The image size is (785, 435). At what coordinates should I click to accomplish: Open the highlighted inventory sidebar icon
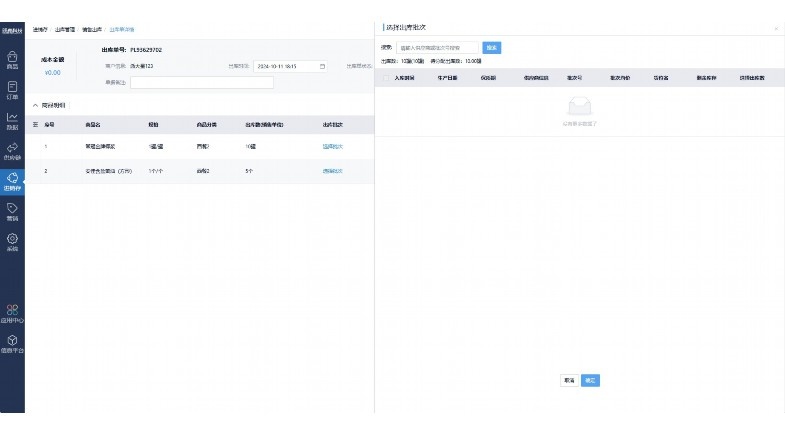coord(12,181)
